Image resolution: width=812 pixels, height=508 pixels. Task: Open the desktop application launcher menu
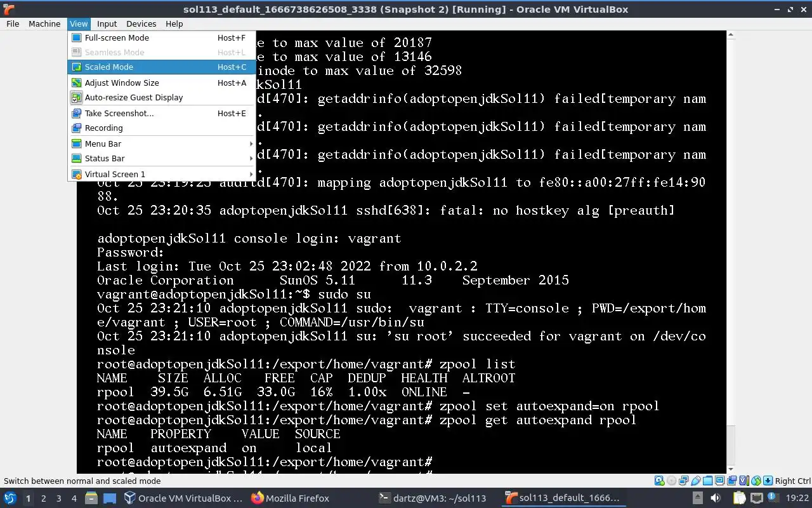tap(10, 498)
